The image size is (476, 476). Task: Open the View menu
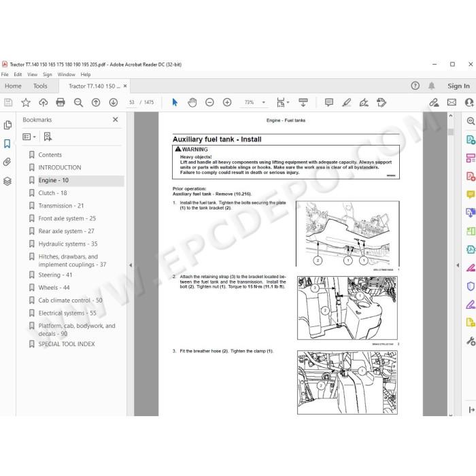tap(32, 74)
